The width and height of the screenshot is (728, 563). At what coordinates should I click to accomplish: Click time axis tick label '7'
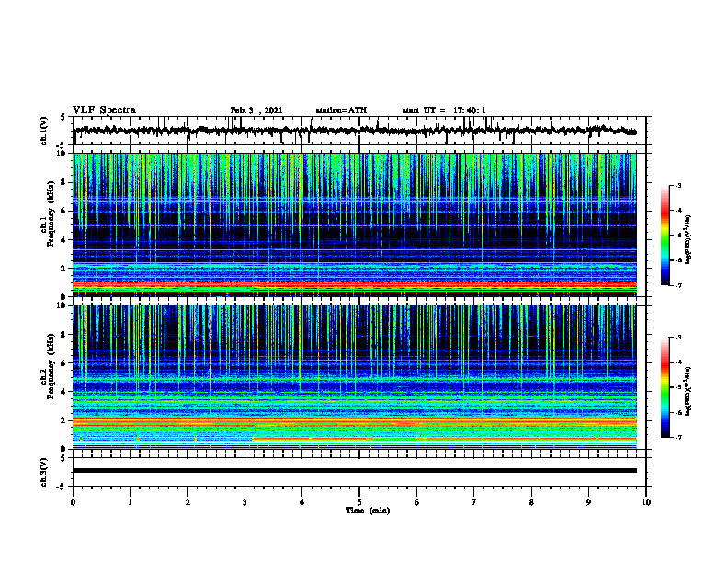point(474,502)
